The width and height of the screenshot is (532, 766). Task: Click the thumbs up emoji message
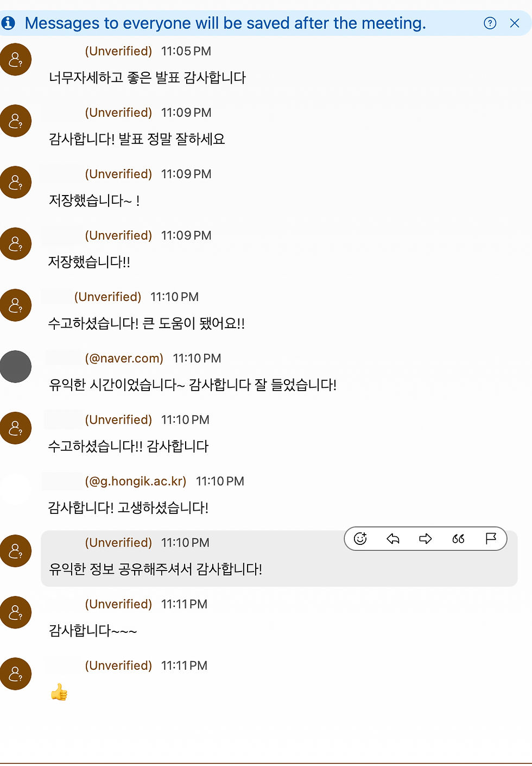pos(59,692)
